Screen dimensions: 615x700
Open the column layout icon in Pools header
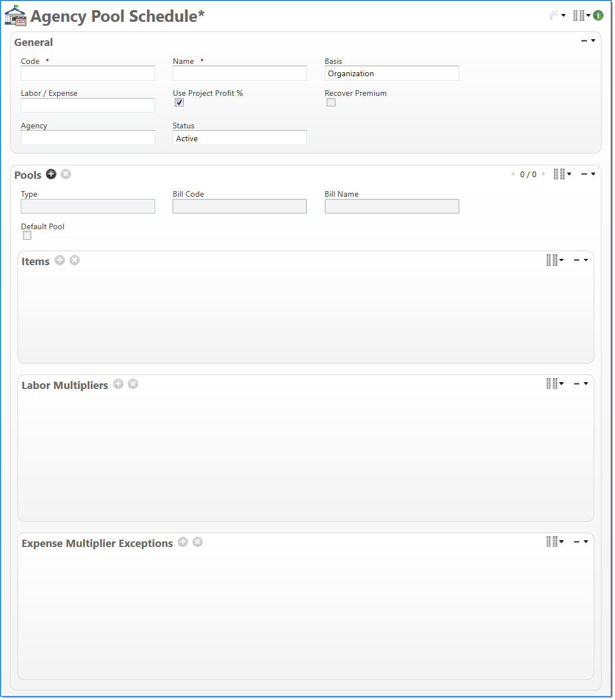pyautogui.click(x=561, y=174)
